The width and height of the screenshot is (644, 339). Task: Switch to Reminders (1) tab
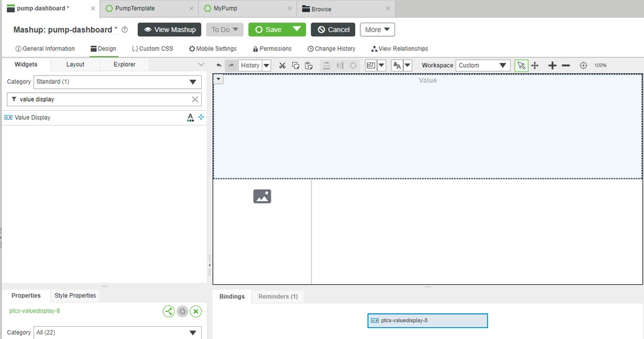click(278, 296)
